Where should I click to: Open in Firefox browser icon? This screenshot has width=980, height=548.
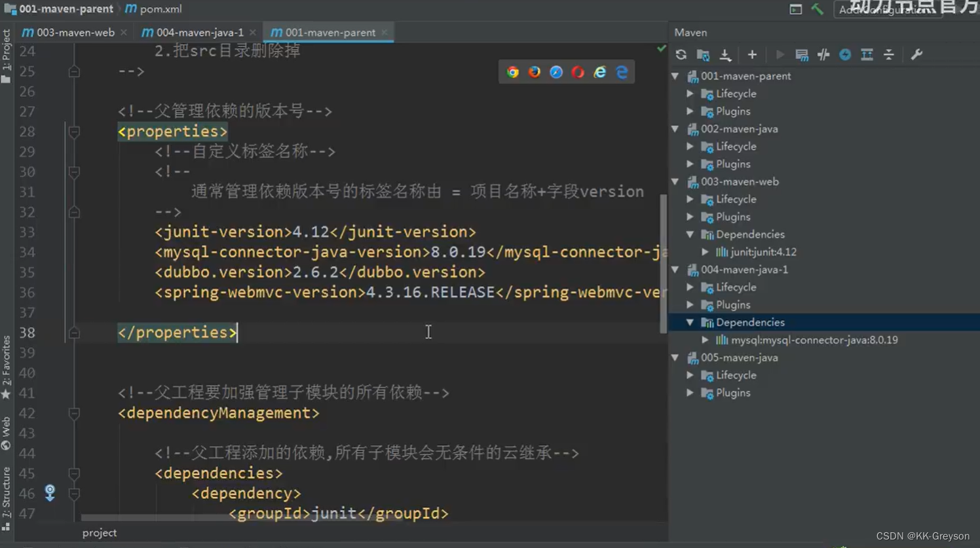(535, 72)
